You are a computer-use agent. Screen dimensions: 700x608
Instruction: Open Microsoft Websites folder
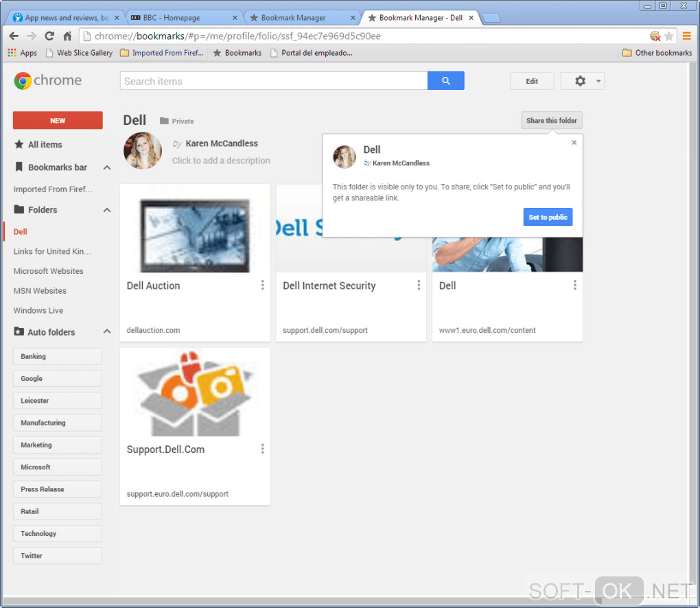48,271
